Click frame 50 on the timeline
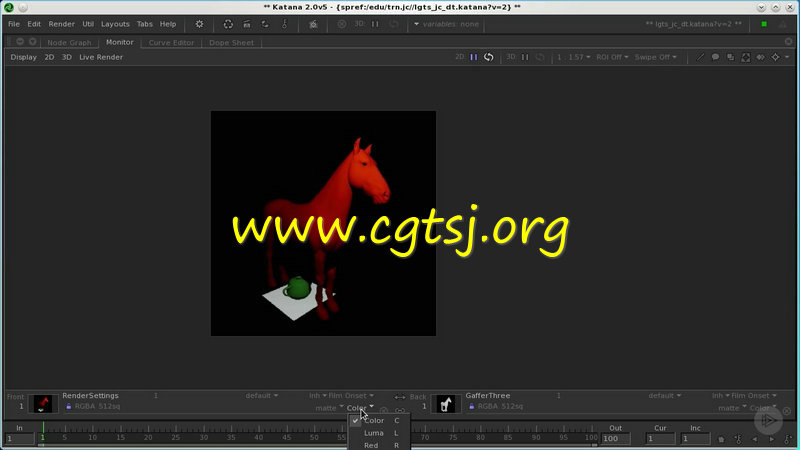This screenshot has height=450, width=800. tap(314, 437)
